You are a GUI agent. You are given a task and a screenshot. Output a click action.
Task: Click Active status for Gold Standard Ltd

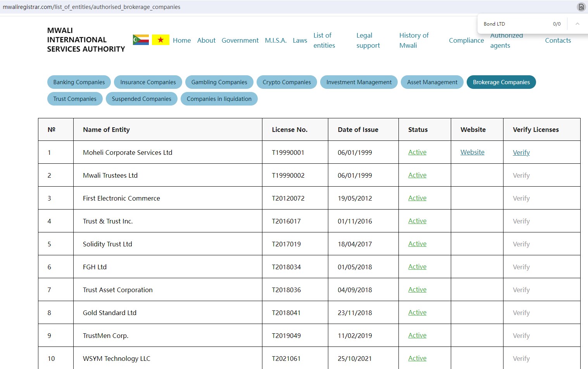(417, 312)
